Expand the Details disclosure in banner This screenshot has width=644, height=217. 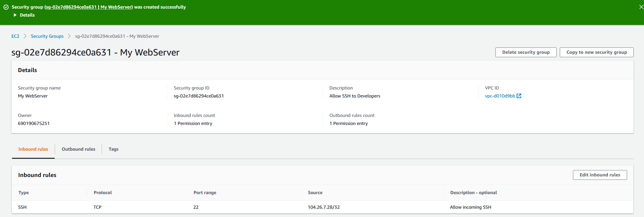(x=24, y=15)
